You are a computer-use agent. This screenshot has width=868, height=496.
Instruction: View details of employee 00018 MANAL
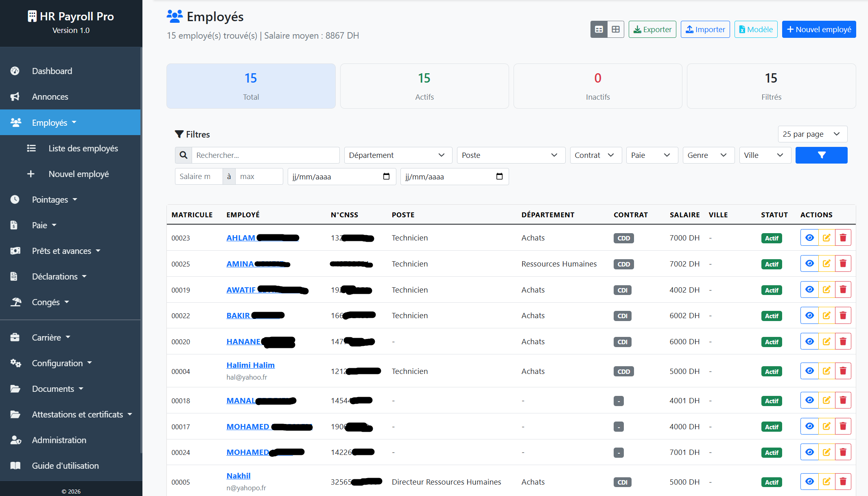coord(809,400)
